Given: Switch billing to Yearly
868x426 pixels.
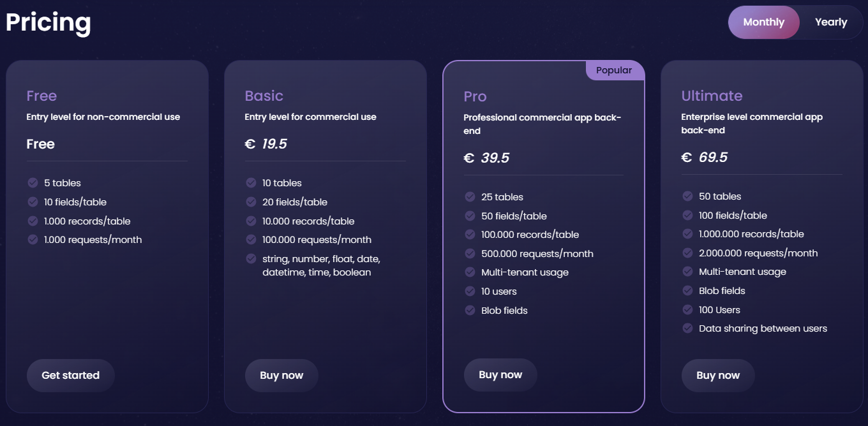Looking at the screenshot, I should [x=831, y=22].
